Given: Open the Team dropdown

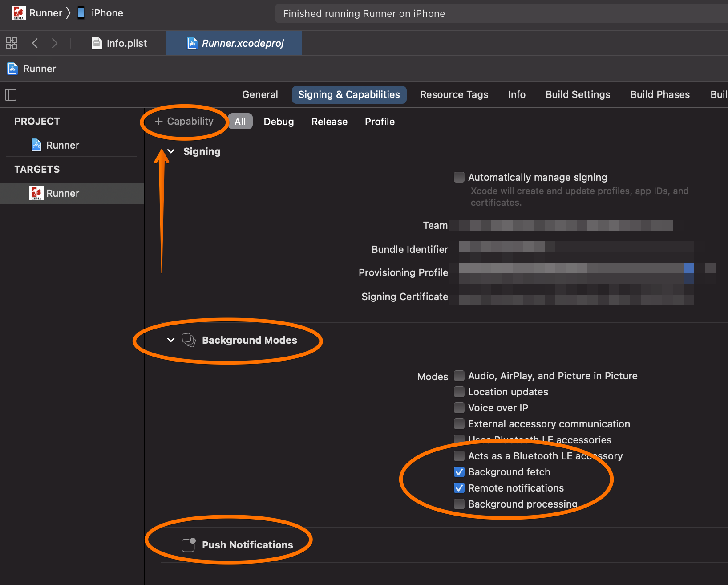Looking at the screenshot, I should pyautogui.click(x=561, y=225).
